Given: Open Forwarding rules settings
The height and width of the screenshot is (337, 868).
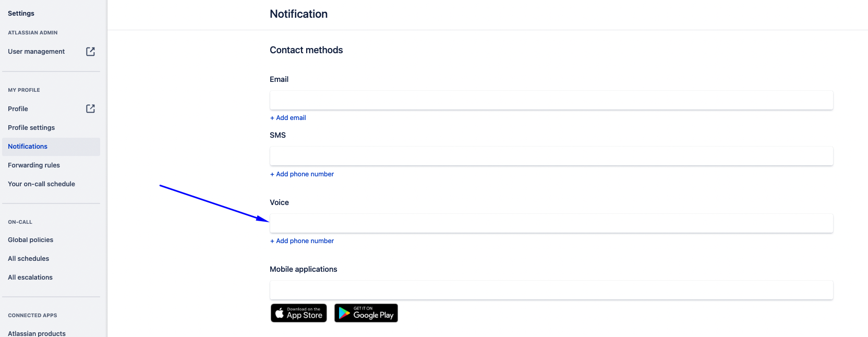Looking at the screenshot, I should [x=33, y=165].
